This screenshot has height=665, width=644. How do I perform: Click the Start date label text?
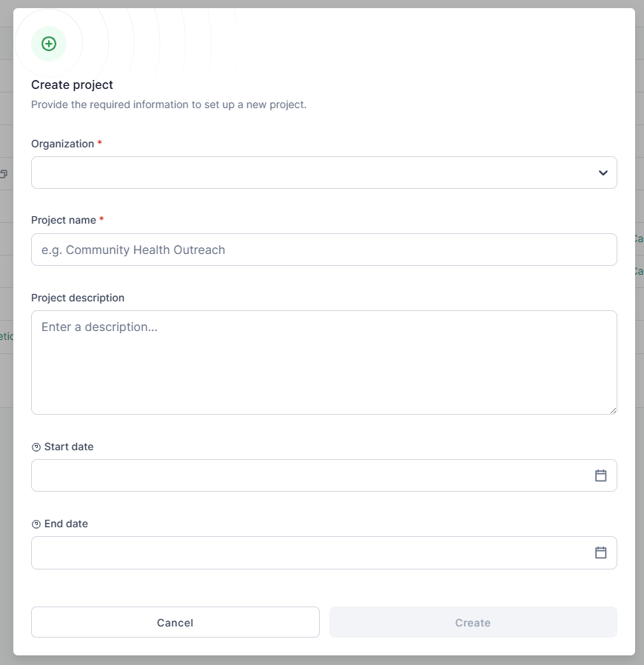(69, 447)
